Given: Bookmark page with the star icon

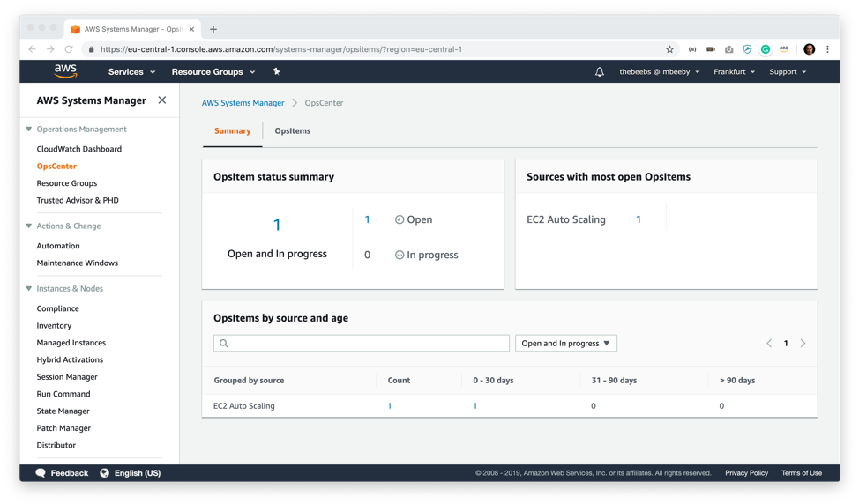Looking at the screenshot, I should [669, 49].
